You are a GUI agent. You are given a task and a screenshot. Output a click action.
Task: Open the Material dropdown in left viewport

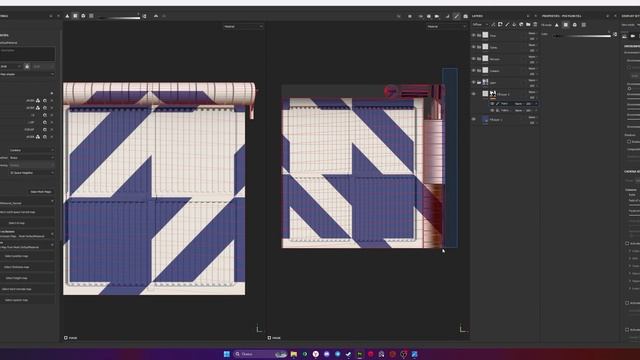(x=243, y=27)
